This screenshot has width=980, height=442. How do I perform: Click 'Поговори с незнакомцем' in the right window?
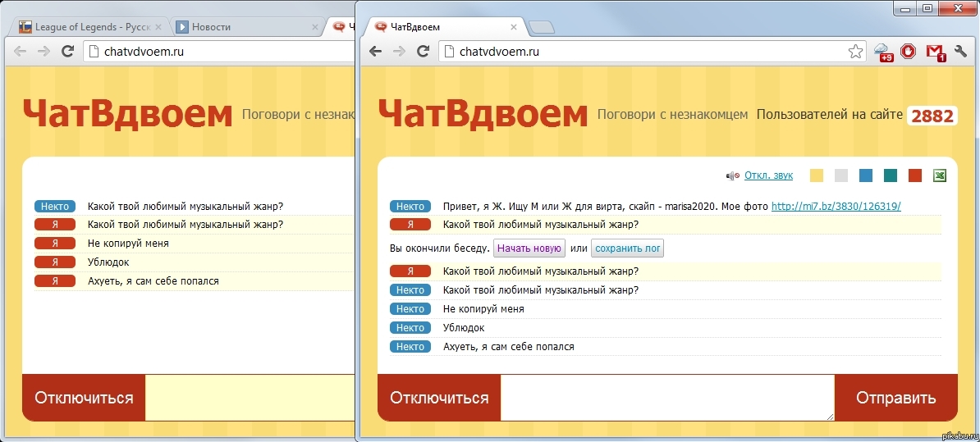click(672, 115)
